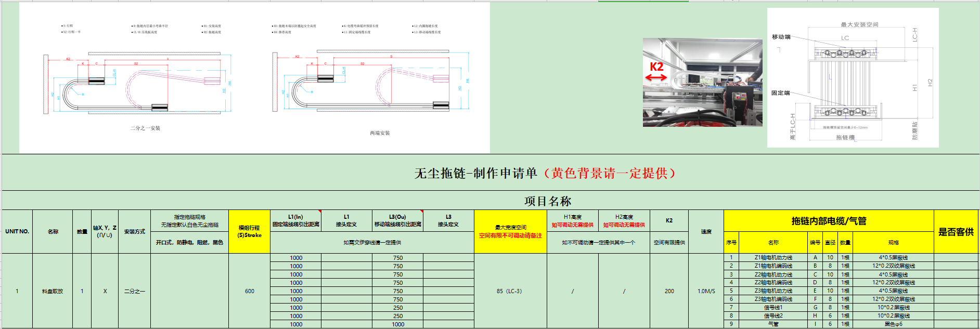Select the 拖链内部电缆/气管 header
Viewport: 980px width, 329px height.
pyautogui.click(x=829, y=221)
